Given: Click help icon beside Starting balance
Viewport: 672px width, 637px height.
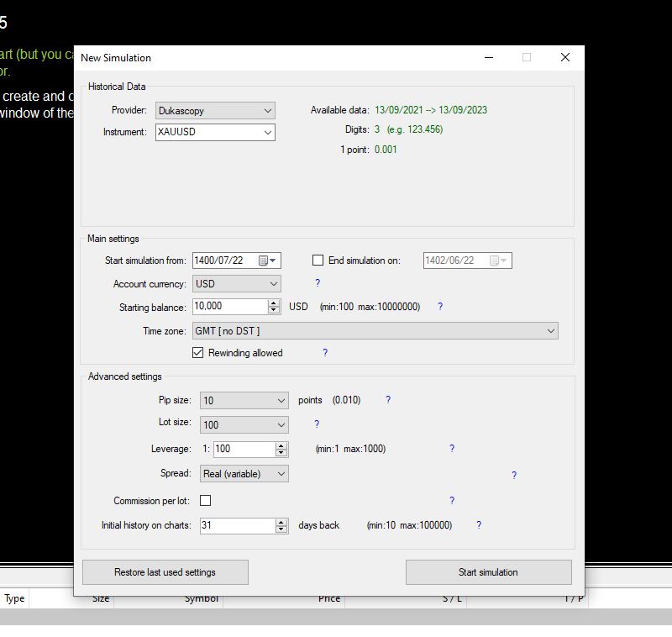Looking at the screenshot, I should (440, 307).
